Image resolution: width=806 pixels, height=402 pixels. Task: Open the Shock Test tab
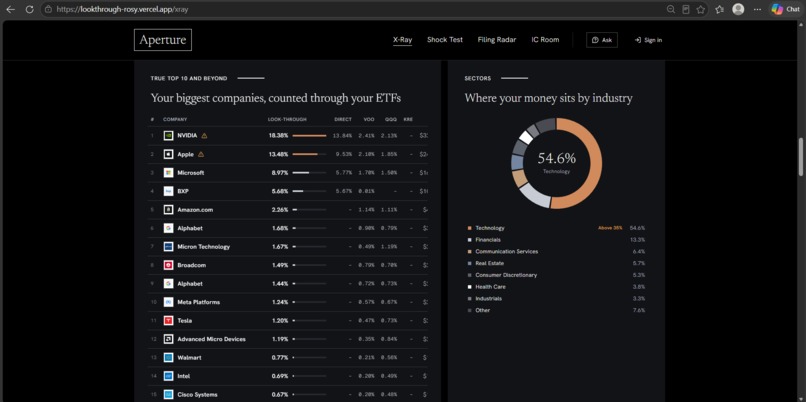445,40
